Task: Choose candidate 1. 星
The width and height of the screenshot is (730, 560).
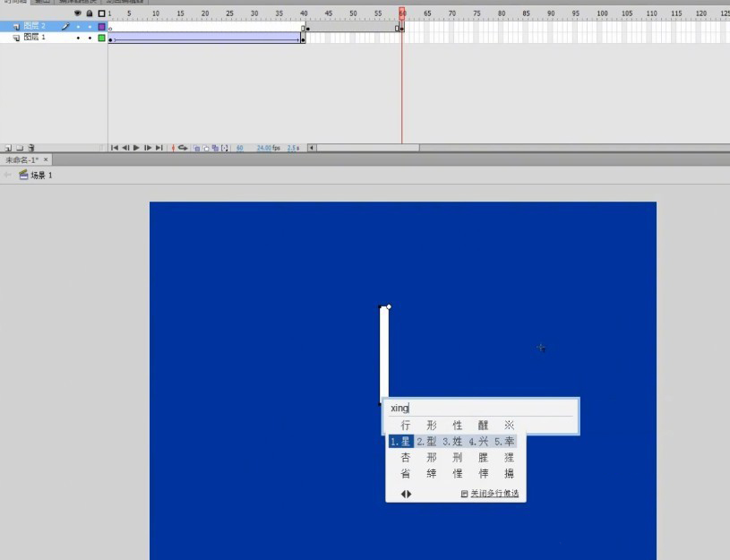Action: (401, 441)
